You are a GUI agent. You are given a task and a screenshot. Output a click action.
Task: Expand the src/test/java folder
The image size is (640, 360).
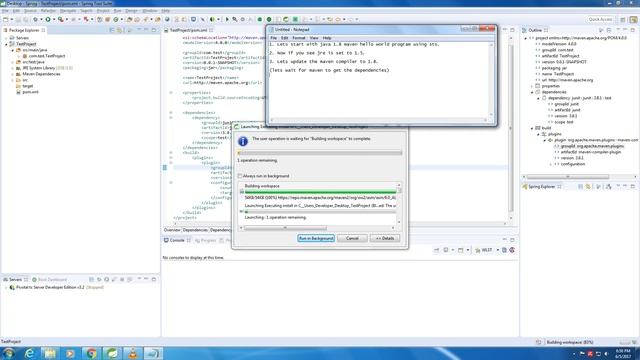click(x=12, y=62)
